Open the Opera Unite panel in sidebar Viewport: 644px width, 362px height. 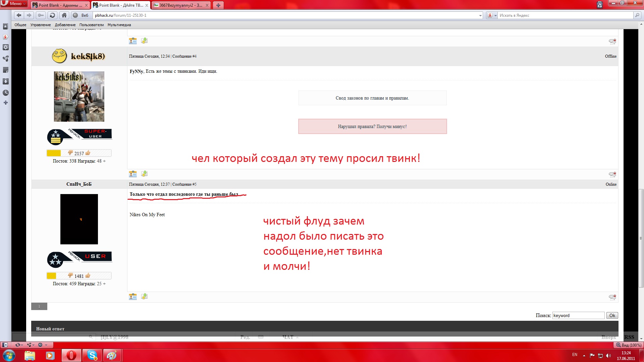(x=5, y=58)
